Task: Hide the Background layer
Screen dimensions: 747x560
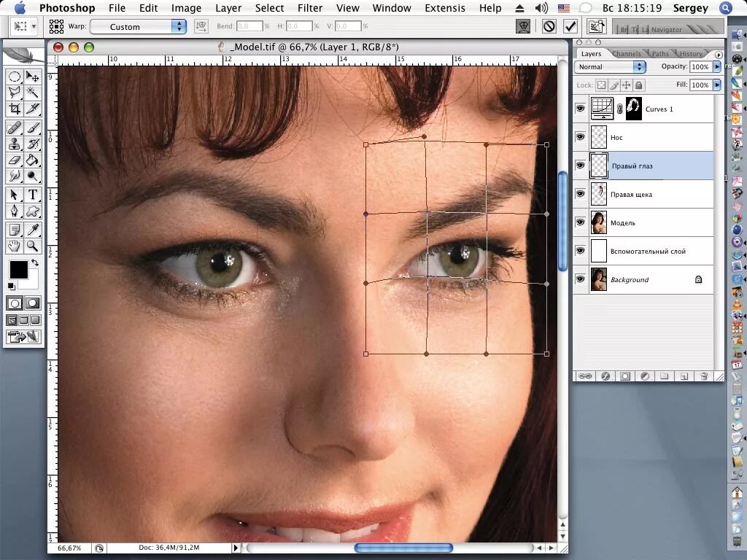Action: 580,279
